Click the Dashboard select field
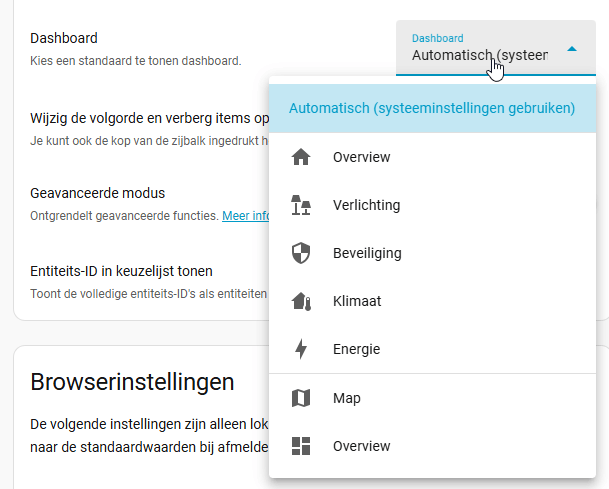The width and height of the screenshot is (609, 489). 496,48
